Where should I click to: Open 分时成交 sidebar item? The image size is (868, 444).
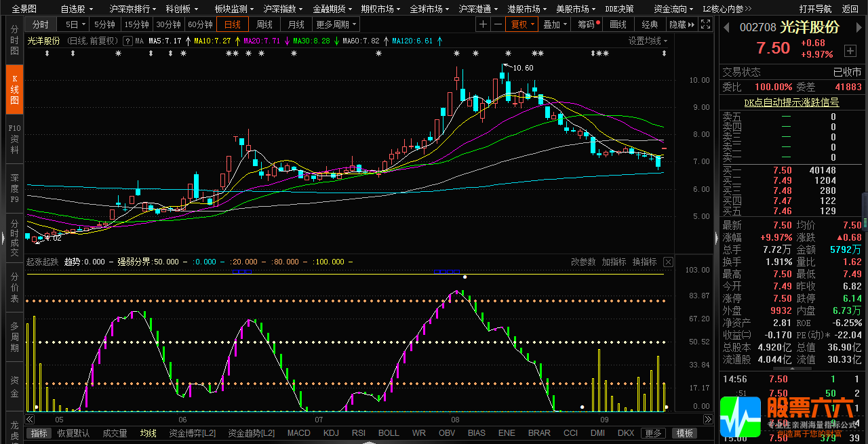[14, 238]
